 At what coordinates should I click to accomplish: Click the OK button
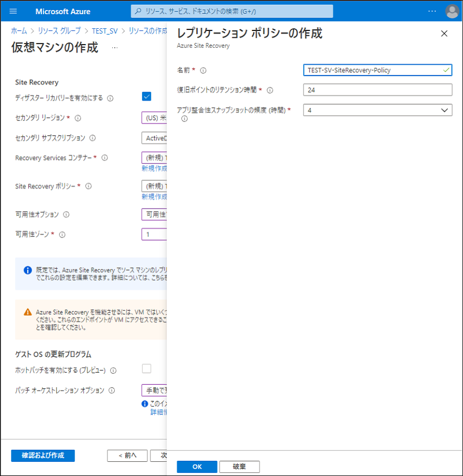point(197,467)
